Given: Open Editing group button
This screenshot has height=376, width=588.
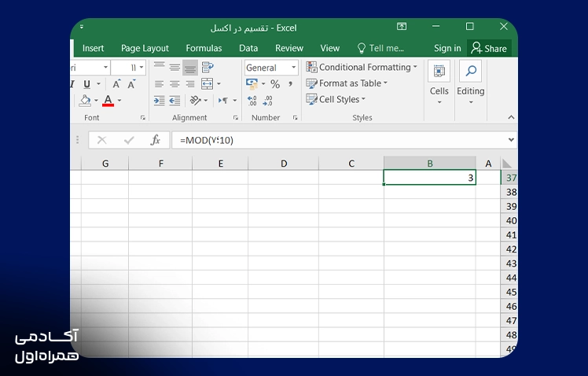Looking at the screenshot, I should tap(471, 83).
